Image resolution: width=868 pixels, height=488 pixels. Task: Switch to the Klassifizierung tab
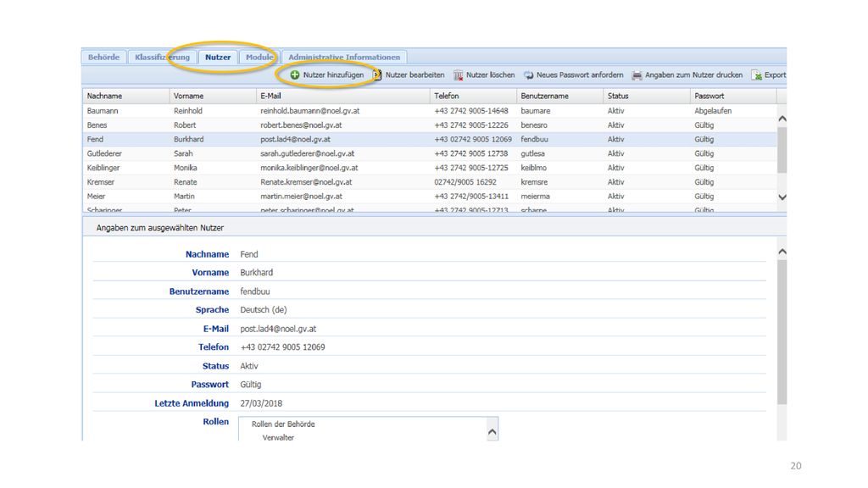click(x=162, y=57)
